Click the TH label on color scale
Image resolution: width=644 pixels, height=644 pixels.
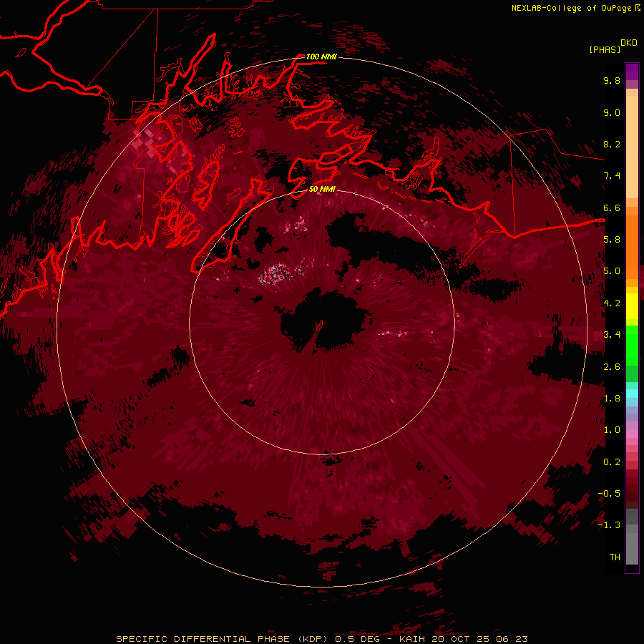coord(615,557)
